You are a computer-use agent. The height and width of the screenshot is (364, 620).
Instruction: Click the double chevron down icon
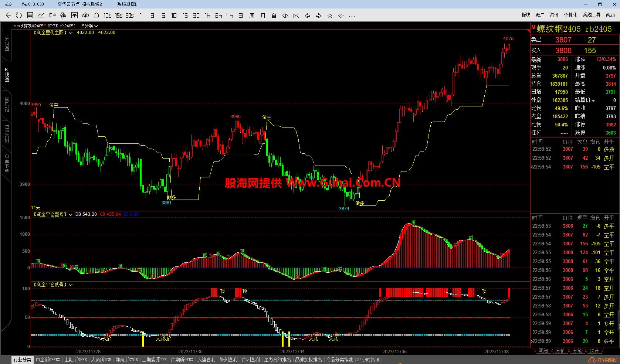click(341, 16)
